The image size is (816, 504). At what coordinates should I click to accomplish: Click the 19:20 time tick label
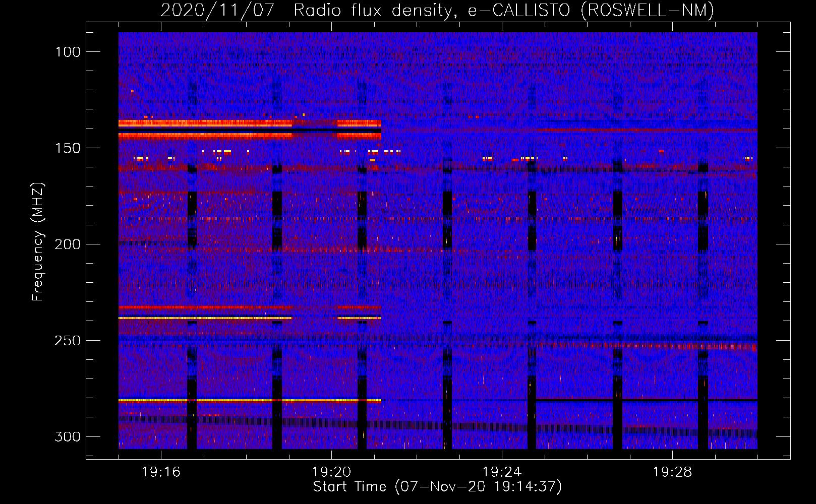click(332, 472)
